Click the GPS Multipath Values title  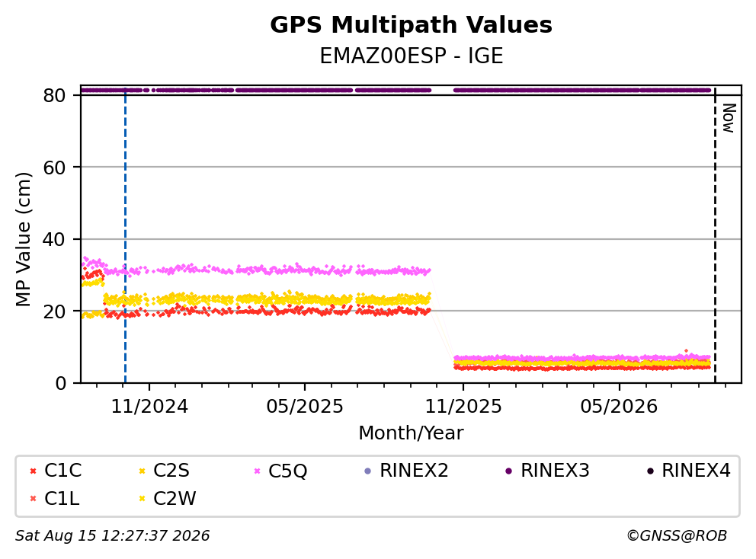(x=411, y=24)
